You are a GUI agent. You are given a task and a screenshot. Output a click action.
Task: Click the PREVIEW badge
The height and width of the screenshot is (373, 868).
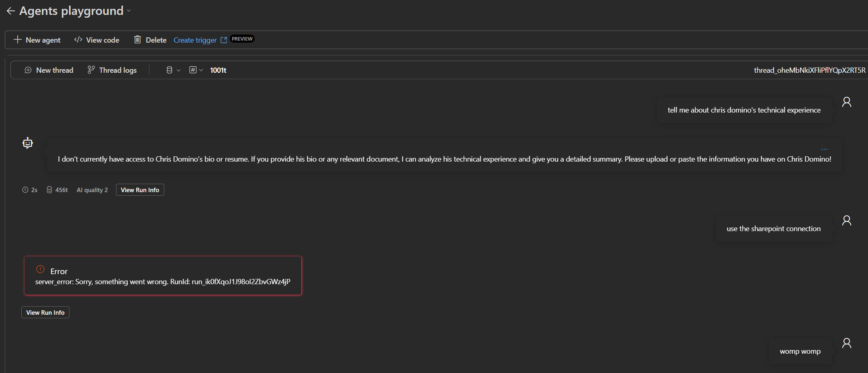pos(242,39)
